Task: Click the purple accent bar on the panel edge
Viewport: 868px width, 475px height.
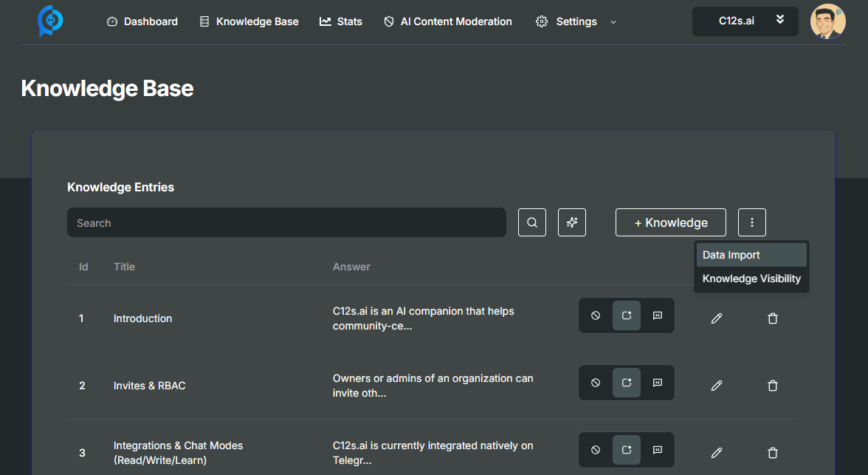Action: click(x=32, y=295)
